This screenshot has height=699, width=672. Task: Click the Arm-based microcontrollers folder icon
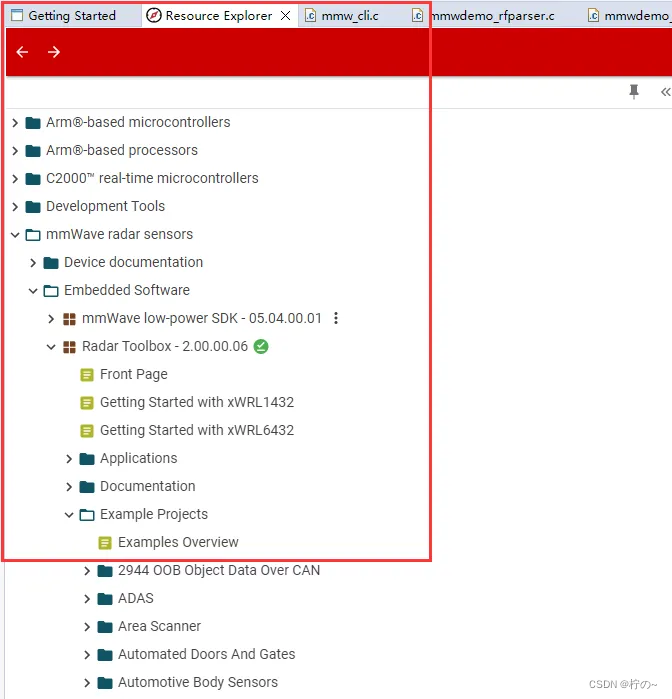pos(33,123)
